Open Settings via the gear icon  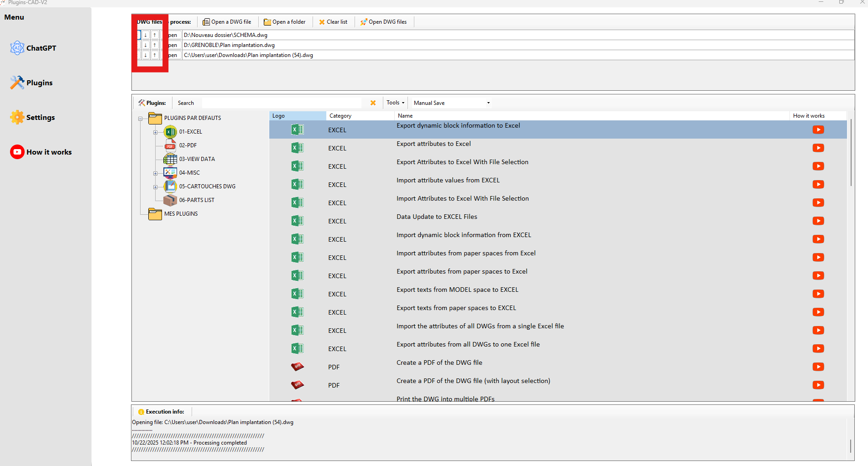coord(17,117)
